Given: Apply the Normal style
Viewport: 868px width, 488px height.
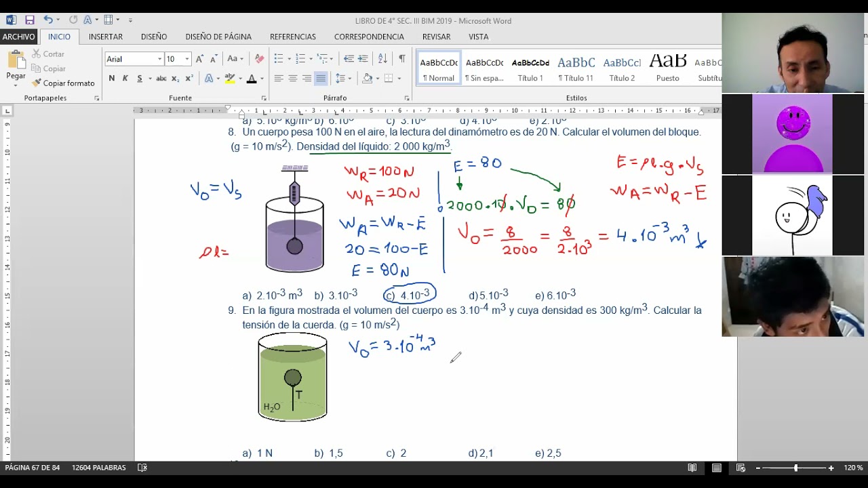Looking at the screenshot, I should tap(439, 68).
